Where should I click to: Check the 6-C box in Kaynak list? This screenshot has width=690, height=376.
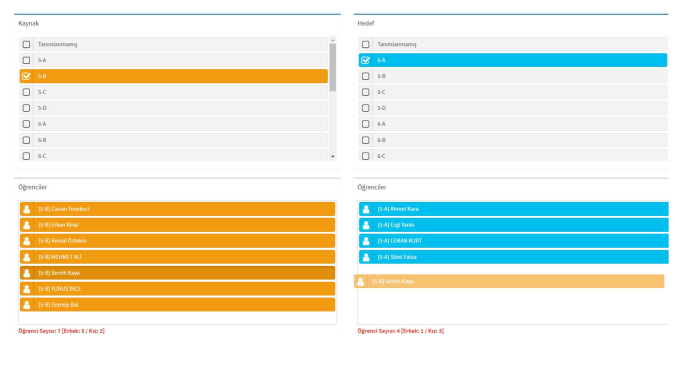[x=26, y=156]
